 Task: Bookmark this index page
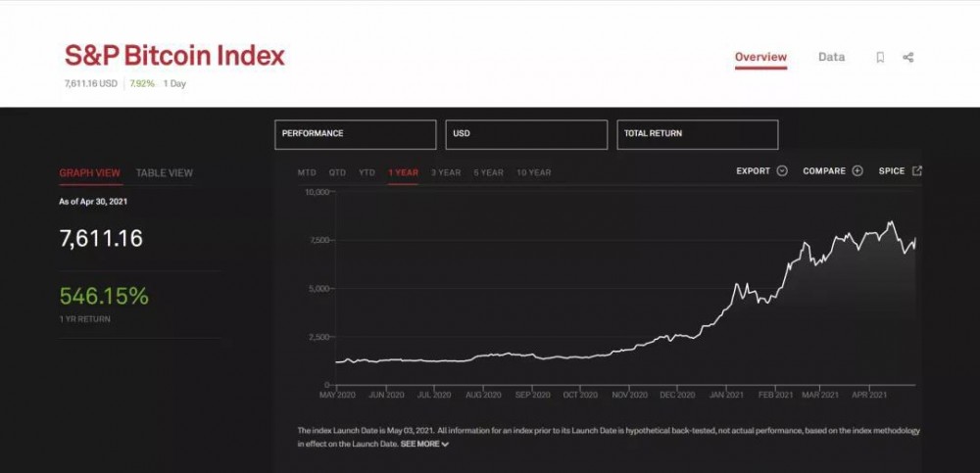pyautogui.click(x=880, y=58)
